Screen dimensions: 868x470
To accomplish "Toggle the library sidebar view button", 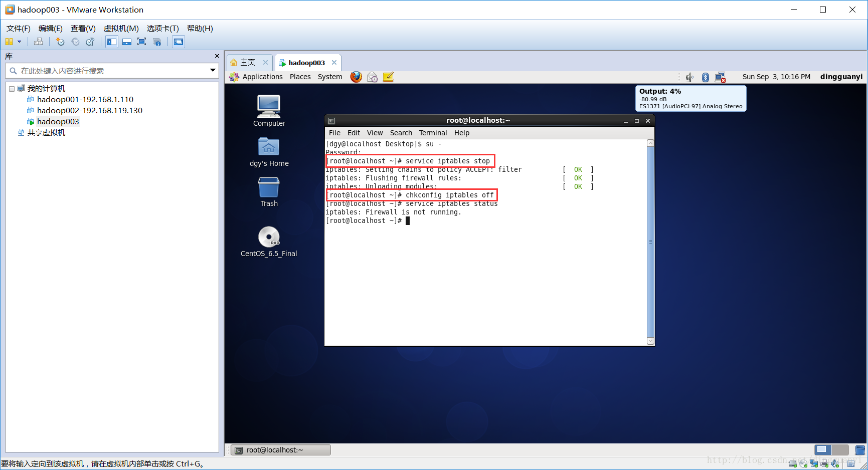I will 112,42.
